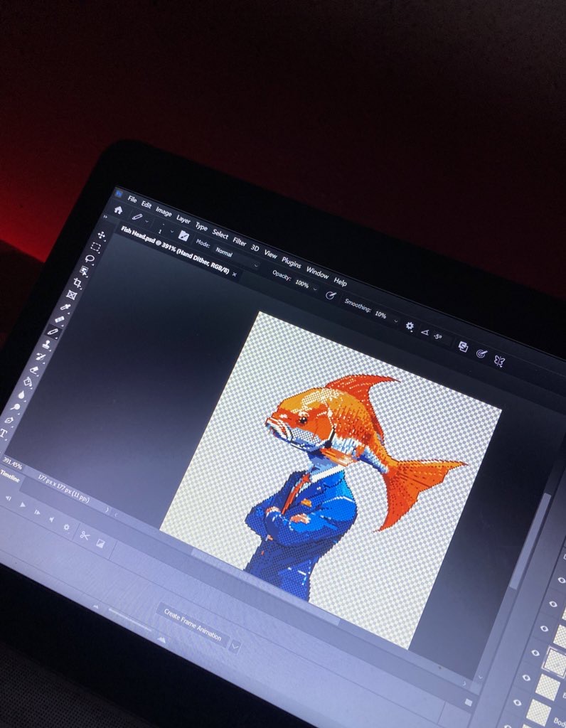Select the Type tool
566x728 pixels.
pyautogui.click(x=4, y=434)
